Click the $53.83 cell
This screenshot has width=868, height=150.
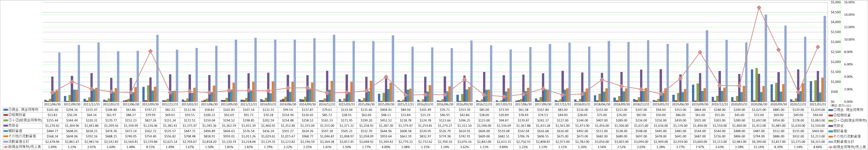point(52,115)
